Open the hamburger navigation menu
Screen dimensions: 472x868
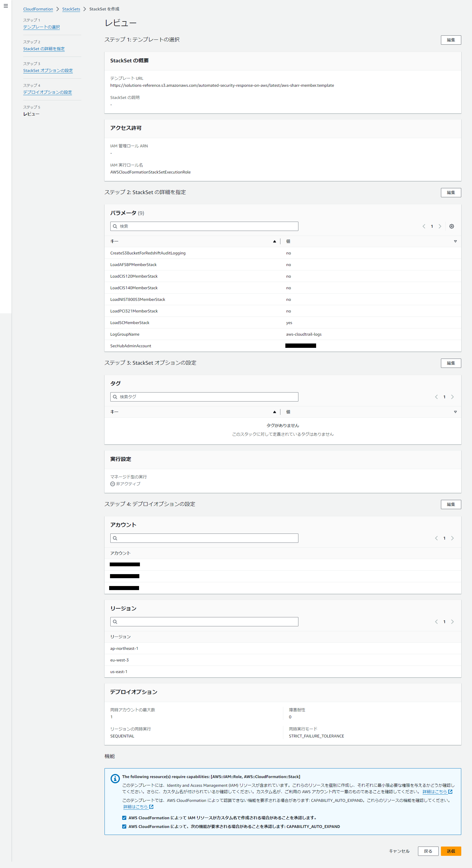(6, 6)
